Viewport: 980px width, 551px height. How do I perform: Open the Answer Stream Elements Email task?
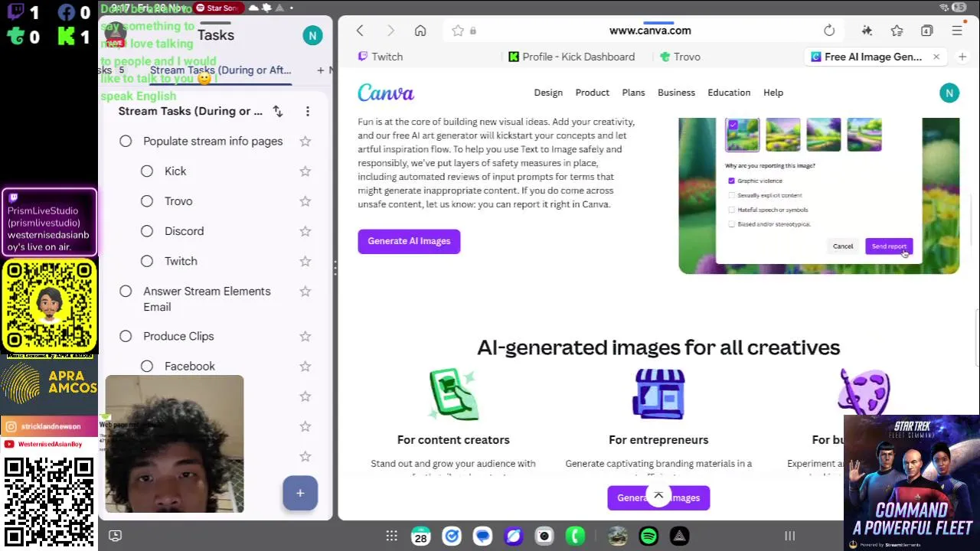[x=207, y=299]
